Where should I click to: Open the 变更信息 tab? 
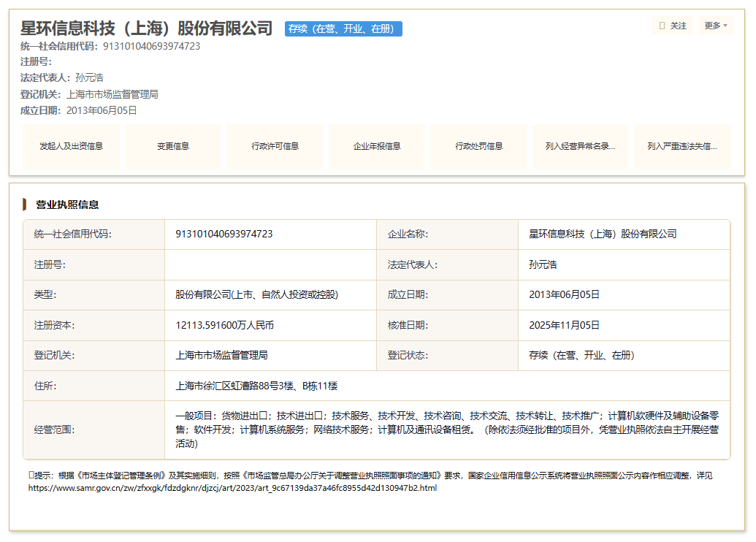(173, 146)
